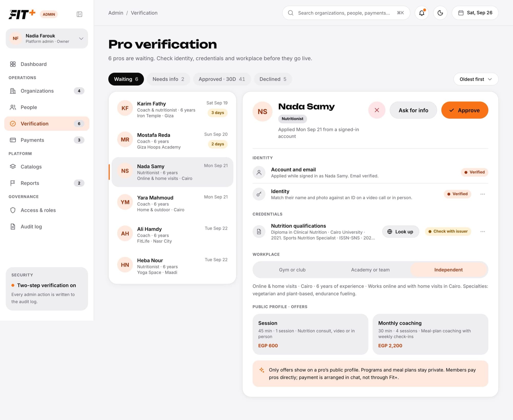Click the Admin breadcrumb link
This screenshot has height=420, width=513.
[116, 13]
